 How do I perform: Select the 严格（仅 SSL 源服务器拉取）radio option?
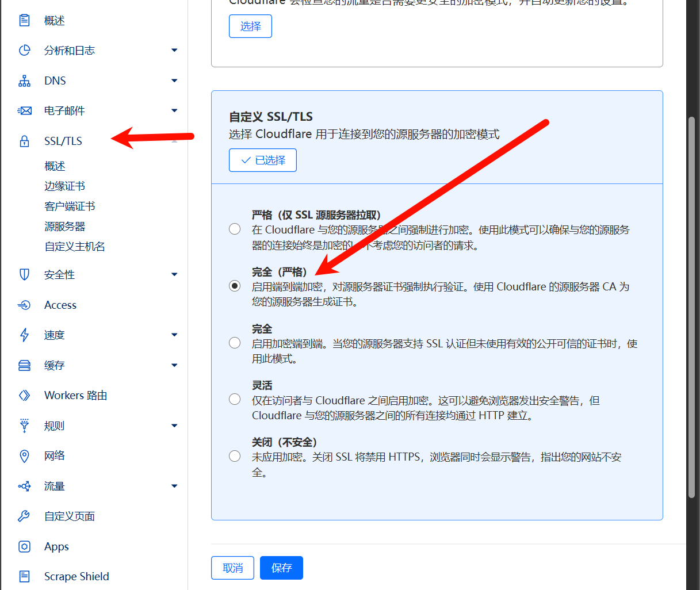click(235, 229)
